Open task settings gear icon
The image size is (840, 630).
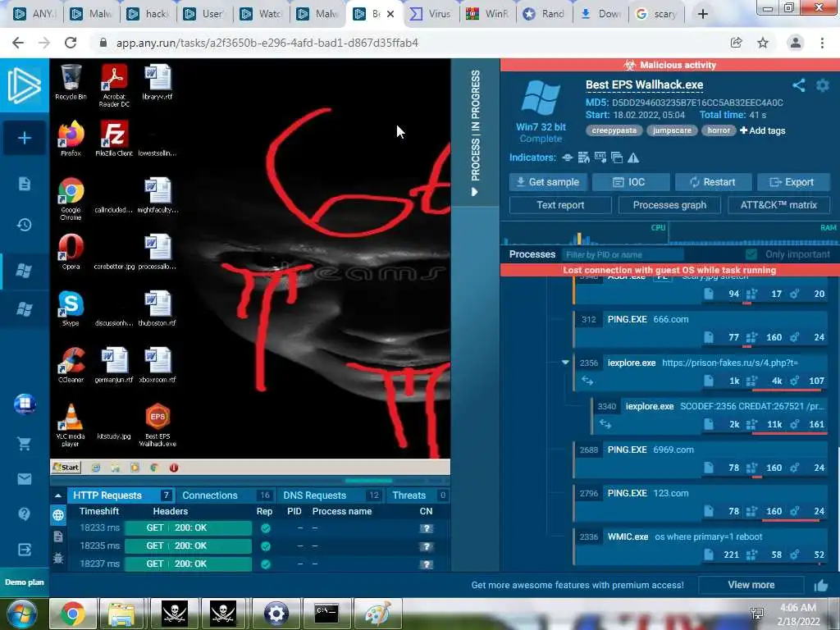pyautogui.click(x=822, y=85)
